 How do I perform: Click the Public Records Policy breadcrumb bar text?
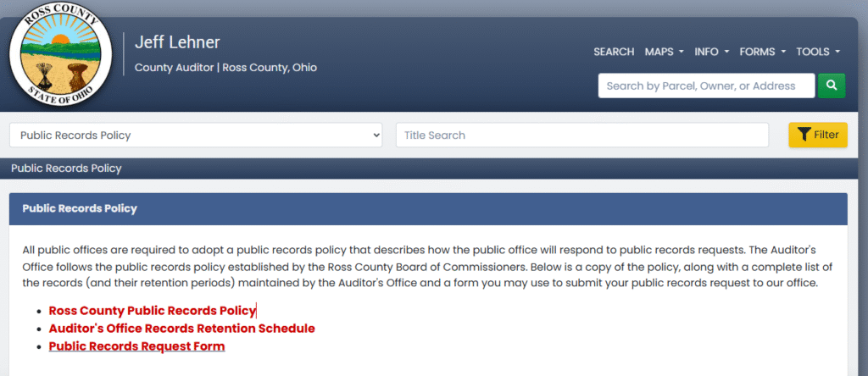tap(66, 169)
